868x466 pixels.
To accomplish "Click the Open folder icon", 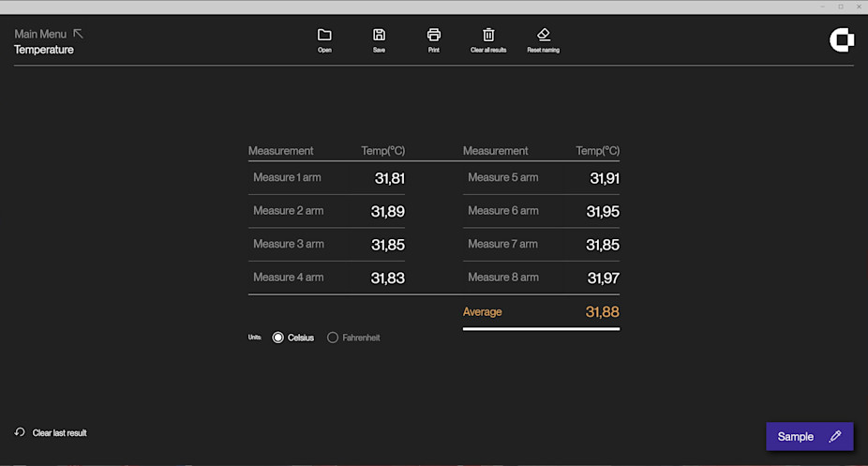I will (324, 35).
